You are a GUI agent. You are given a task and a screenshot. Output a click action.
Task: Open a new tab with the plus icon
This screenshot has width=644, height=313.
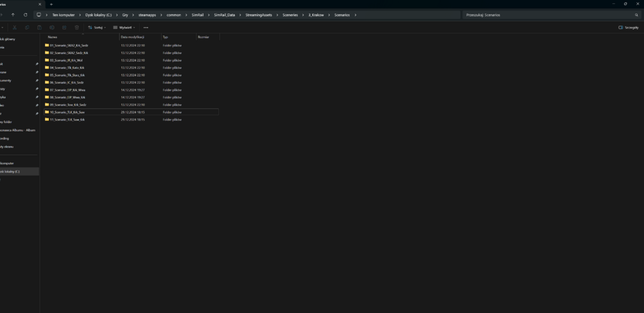click(52, 4)
